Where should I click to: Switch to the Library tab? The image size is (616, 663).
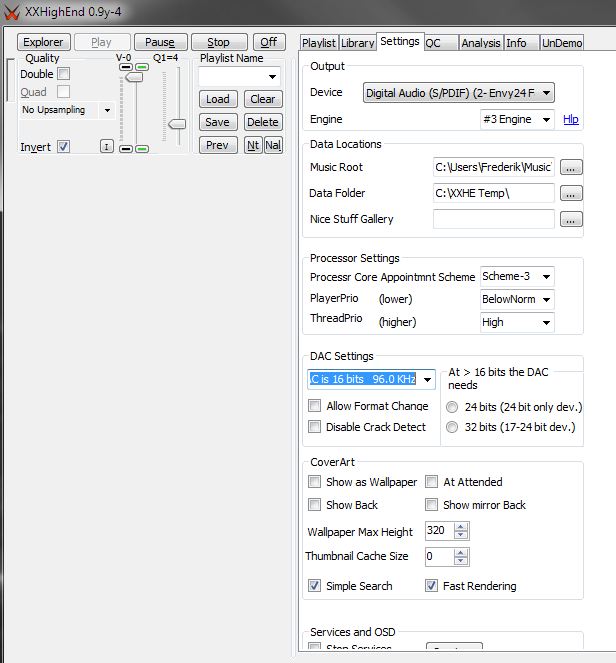358,43
